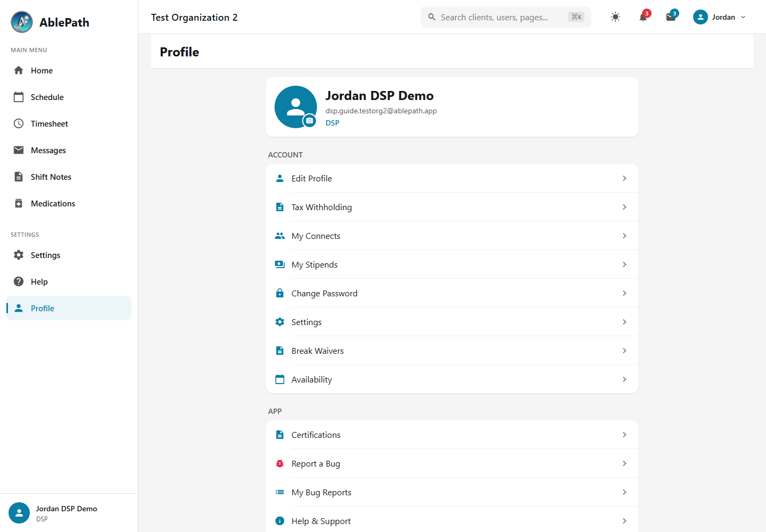Screen dimensions: 766x532
Task: Click the My Bug Reports list icon
Action: coord(280,492)
